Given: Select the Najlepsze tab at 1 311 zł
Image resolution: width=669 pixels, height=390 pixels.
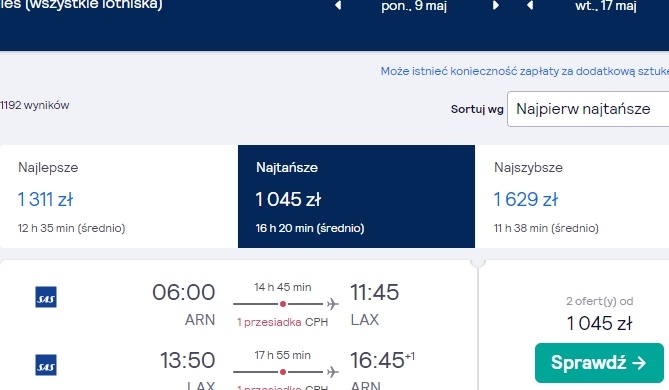Looking at the screenshot, I should click(x=119, y=196).
